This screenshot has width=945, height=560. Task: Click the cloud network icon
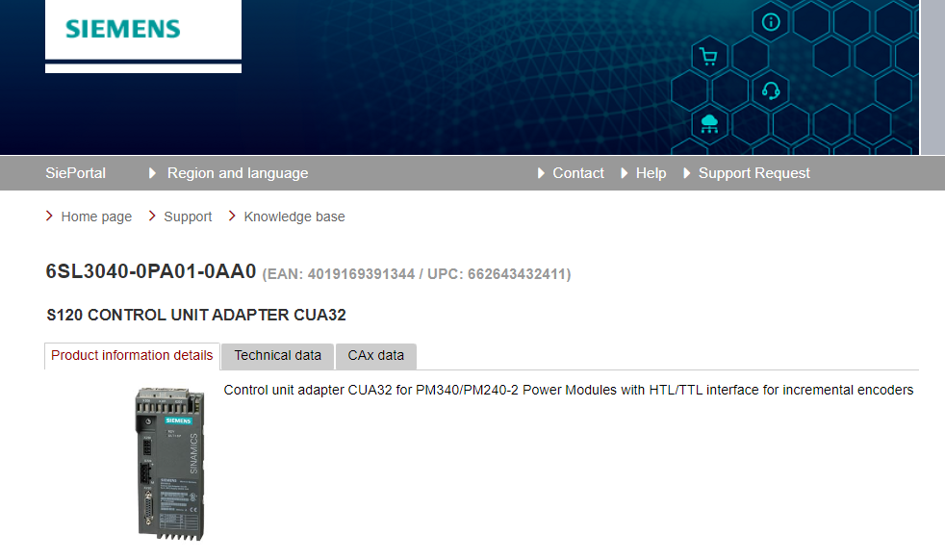(x=710, y=123)
